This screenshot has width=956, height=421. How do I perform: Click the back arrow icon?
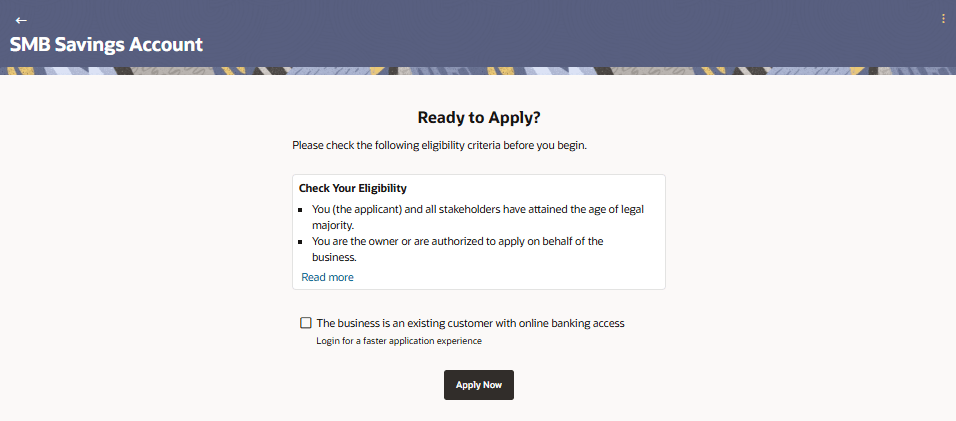point(21,20)
